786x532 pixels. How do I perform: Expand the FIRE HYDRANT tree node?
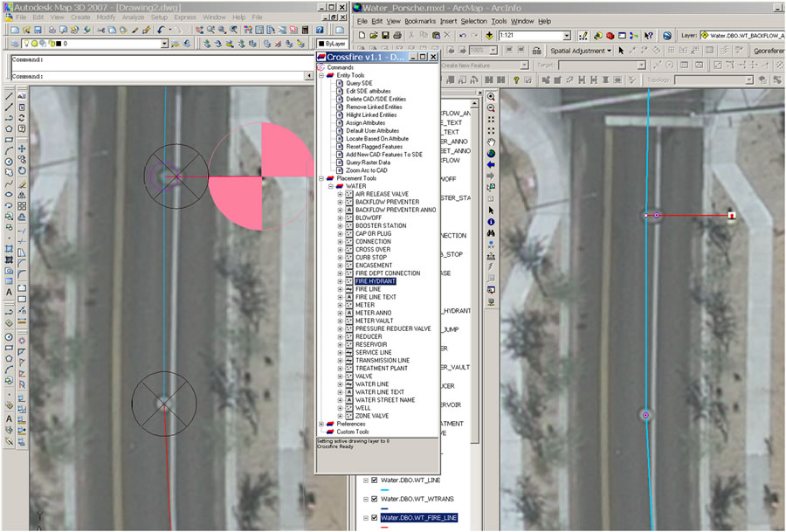(x=341, y=281)
